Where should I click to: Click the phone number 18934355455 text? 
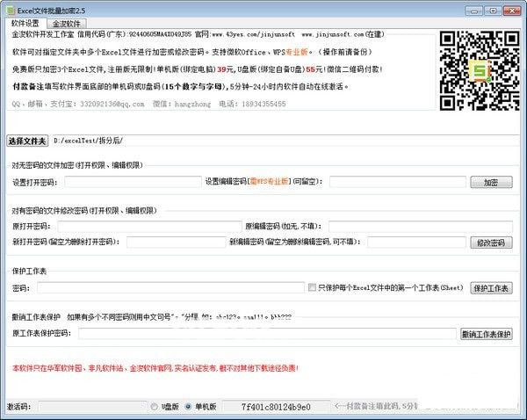tap(263, 104)
